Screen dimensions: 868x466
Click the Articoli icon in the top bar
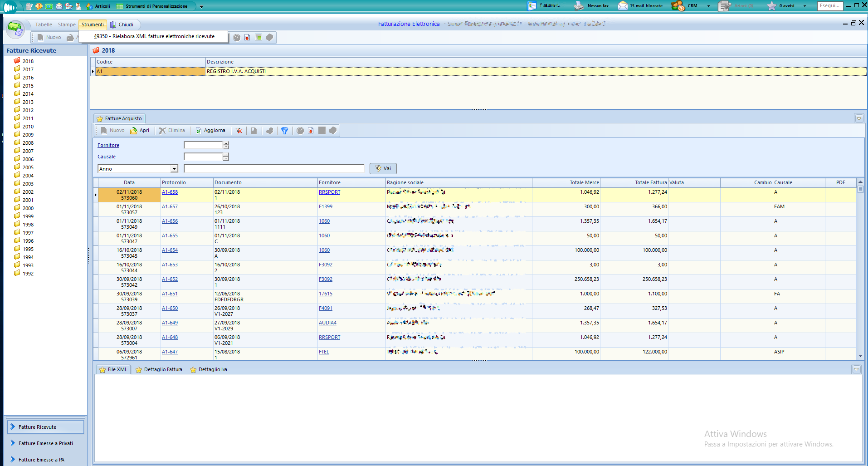(x=90, y=6)
